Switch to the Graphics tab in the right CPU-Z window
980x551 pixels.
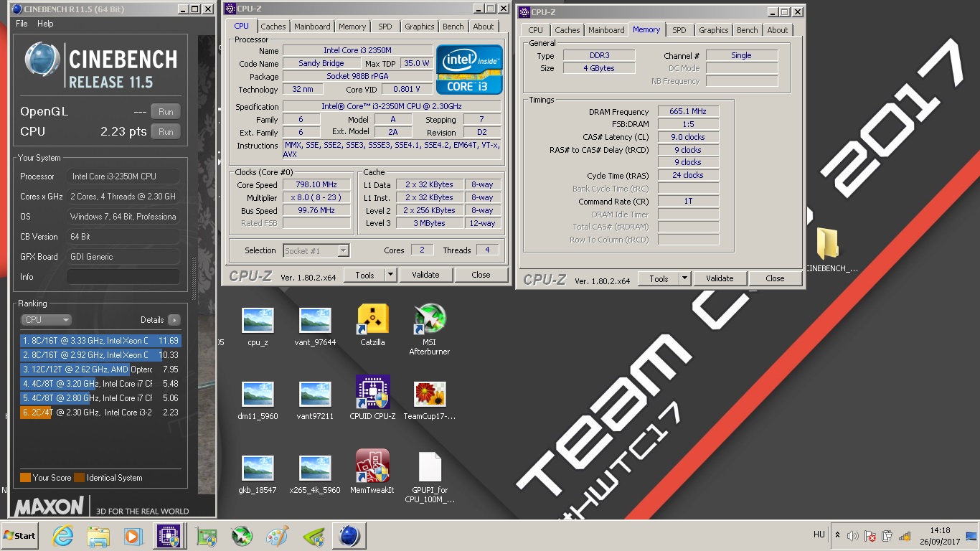(x=713, y=30)
